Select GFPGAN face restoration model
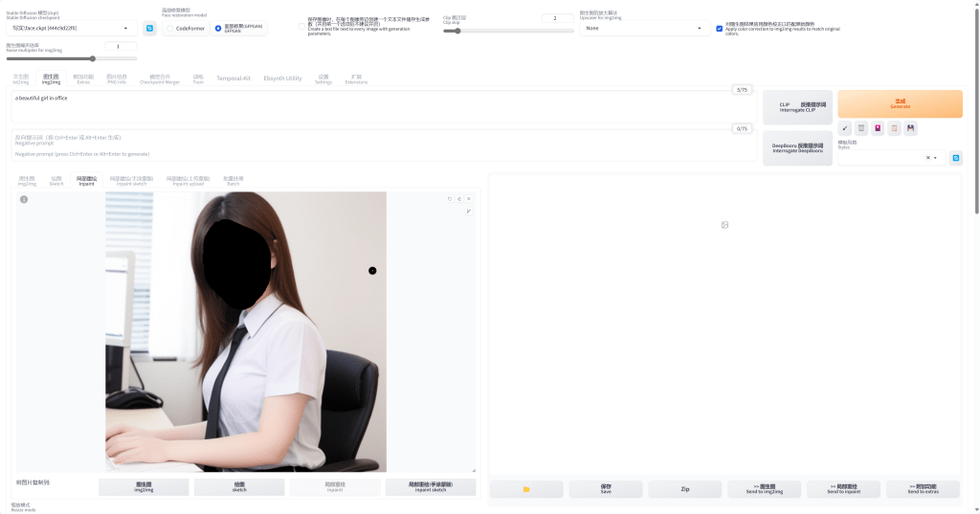Screen dimensions: 980x514 (218, 29)
